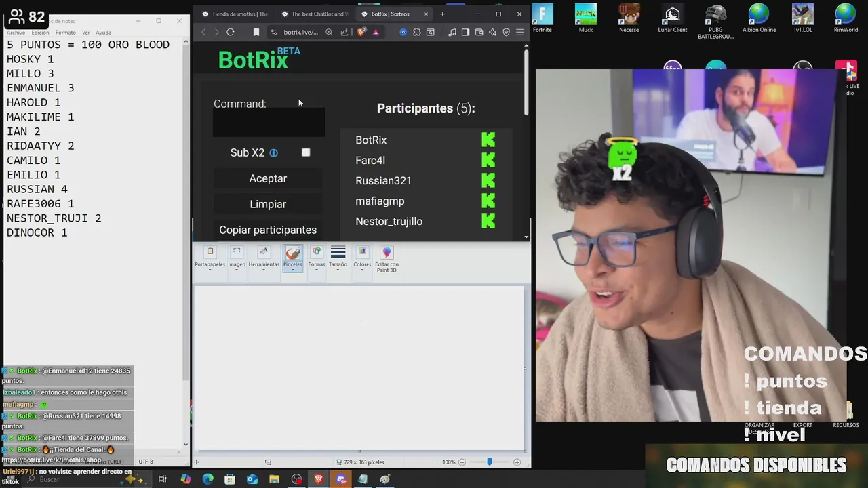Click the Aceptar button
Screen dimensions: 868x488
tap(268, 178)
